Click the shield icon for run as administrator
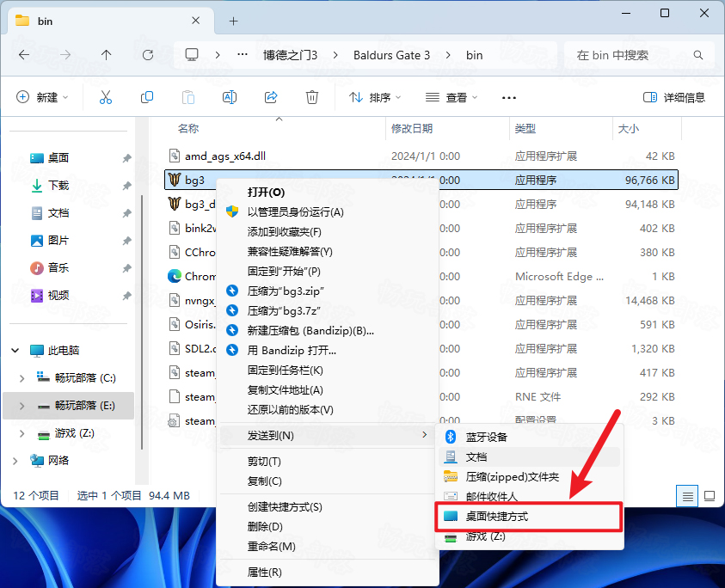This screenshot has height=588, width=725. tap(232, 211)
